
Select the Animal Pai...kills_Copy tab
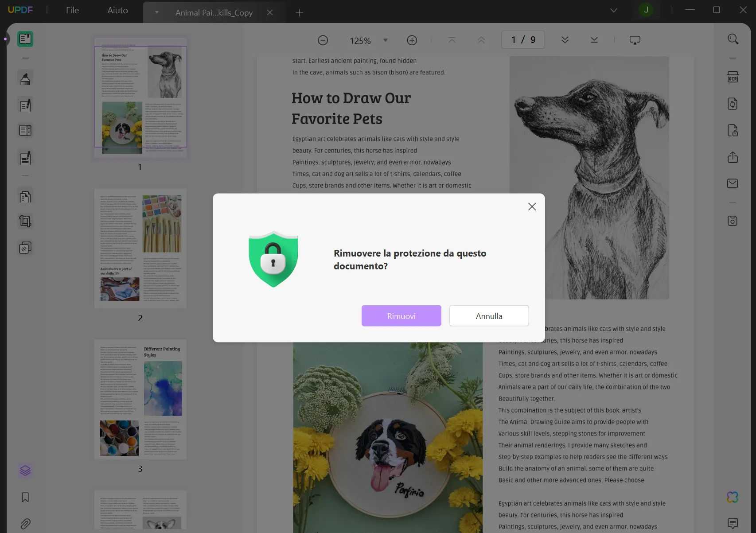point(214,12)
